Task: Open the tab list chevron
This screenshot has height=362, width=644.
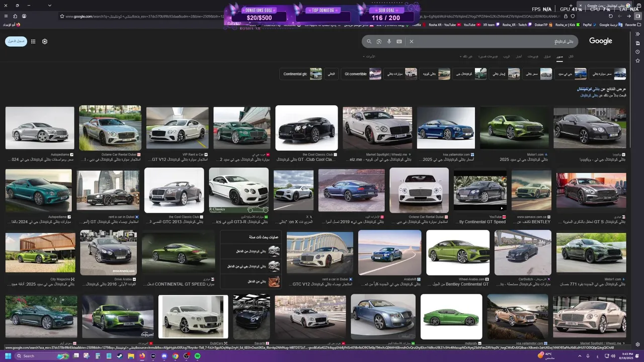Action: click(49, 6)
